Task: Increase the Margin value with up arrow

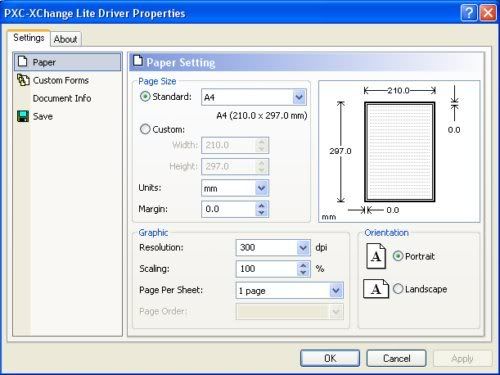Action: pos(261,205)
